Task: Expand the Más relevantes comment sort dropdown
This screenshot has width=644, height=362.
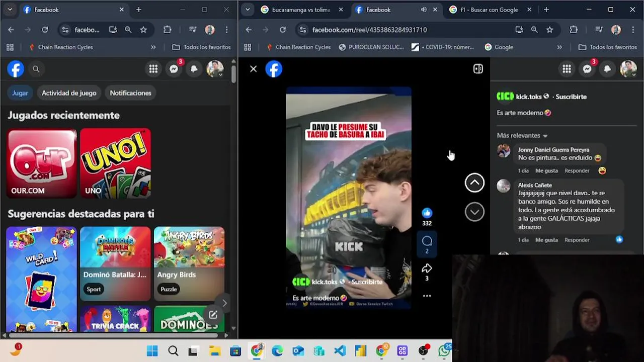Action: click(x=522, y=135)
